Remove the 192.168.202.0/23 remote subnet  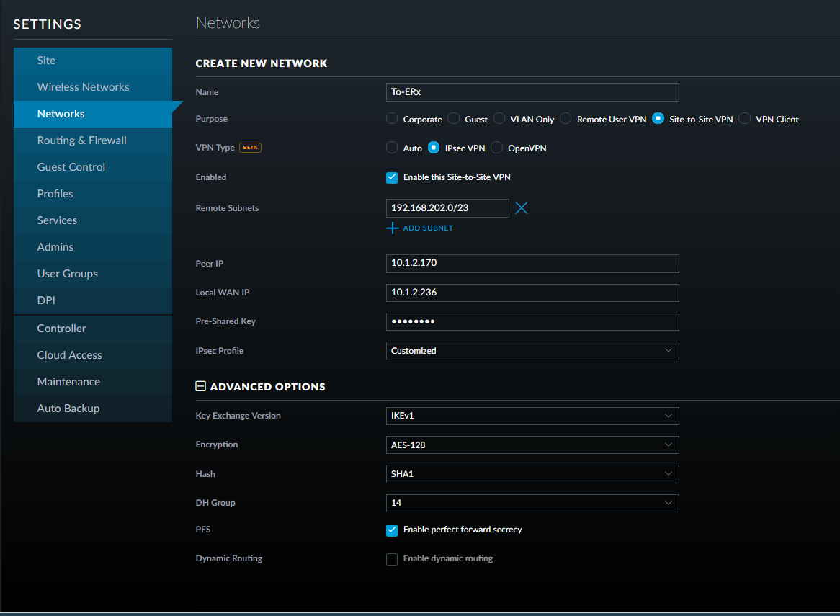(x=522, y=207)
